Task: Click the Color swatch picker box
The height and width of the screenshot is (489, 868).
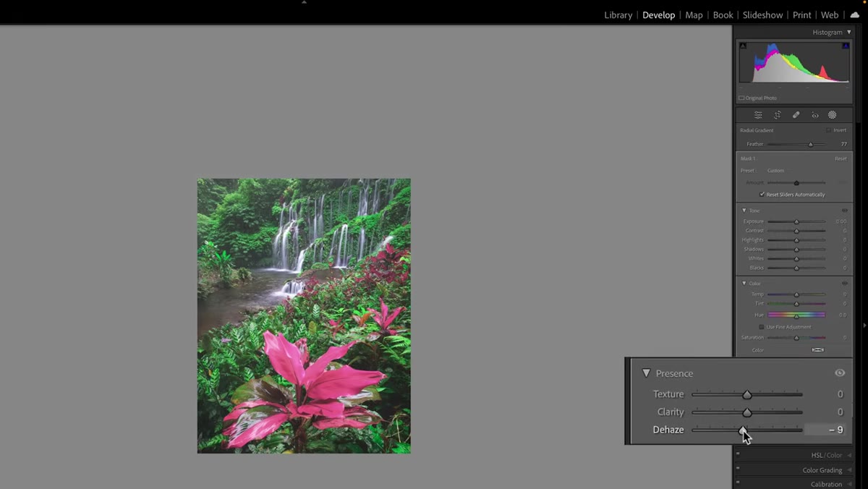Action: [x=818, y=350]
